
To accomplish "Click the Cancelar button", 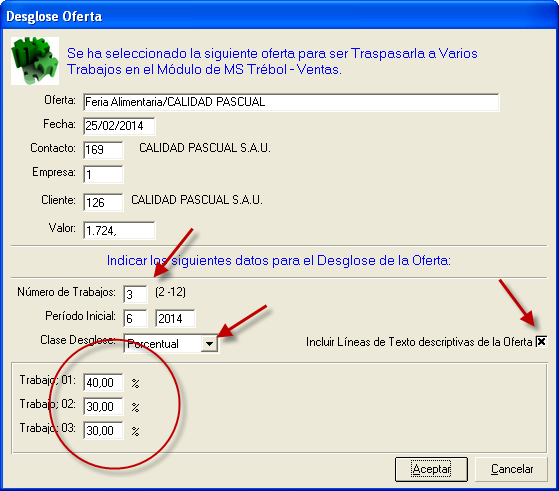I will coord(512,469).
